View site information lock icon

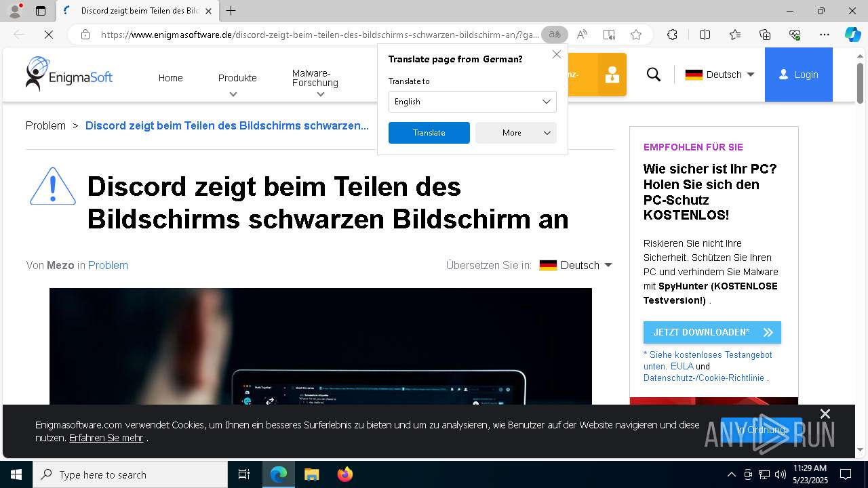tap(85, 35)
